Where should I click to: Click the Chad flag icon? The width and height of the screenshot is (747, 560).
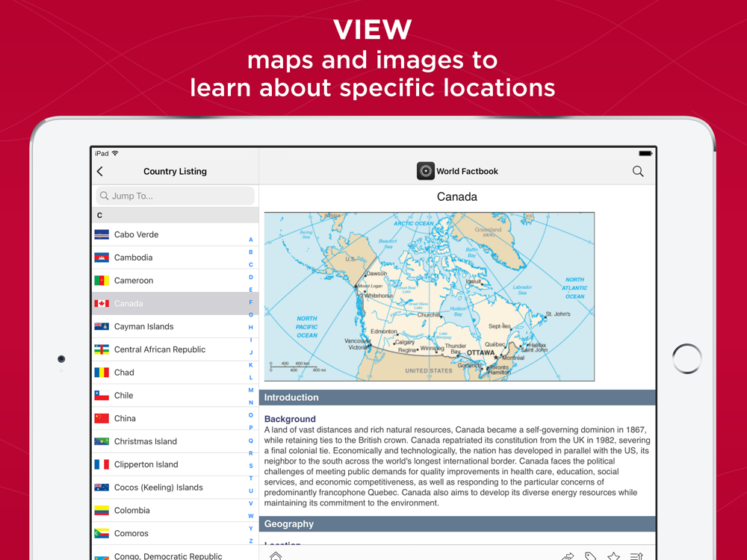pos(102,373)
